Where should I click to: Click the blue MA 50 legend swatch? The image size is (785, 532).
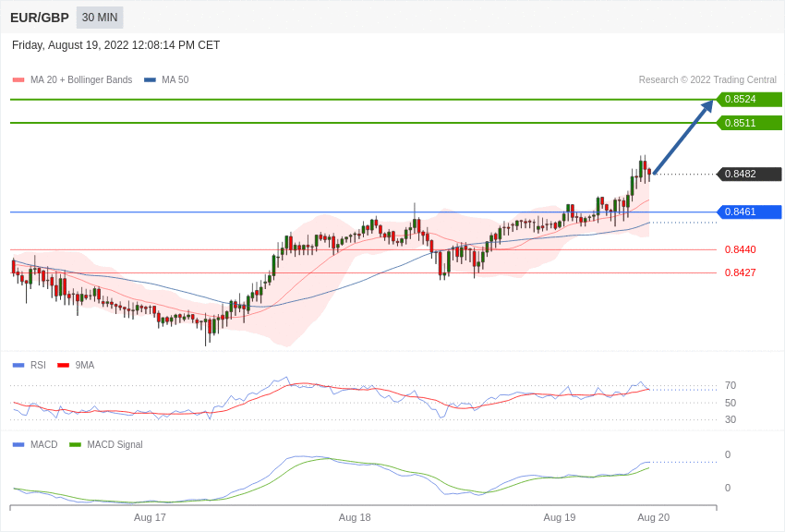(x=150, y=80)
